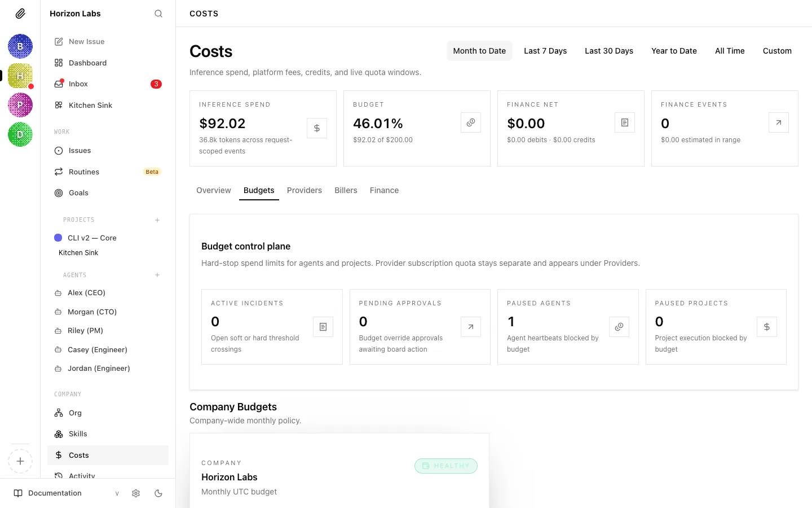
Task: Switch to the Overview tab
Action: point(214,191)
